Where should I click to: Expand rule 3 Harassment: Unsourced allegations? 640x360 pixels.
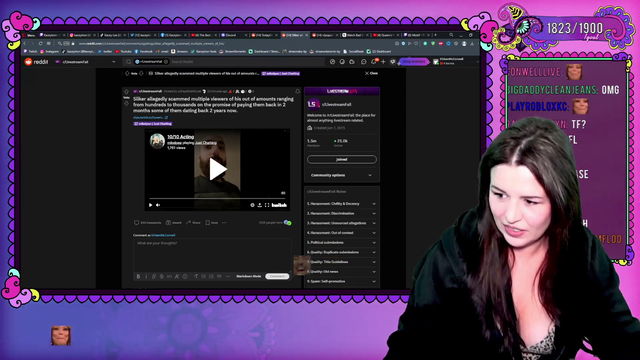coord(341,223)
